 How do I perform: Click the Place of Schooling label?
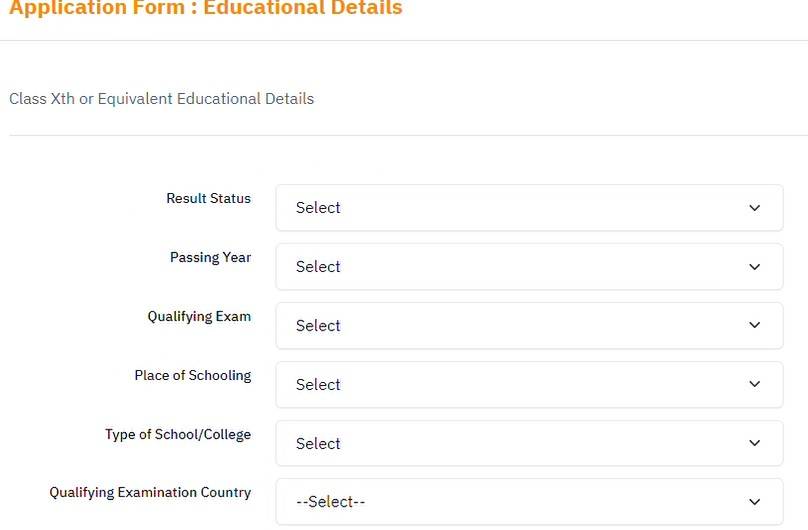pyautogui.click(x=193, y=375)
